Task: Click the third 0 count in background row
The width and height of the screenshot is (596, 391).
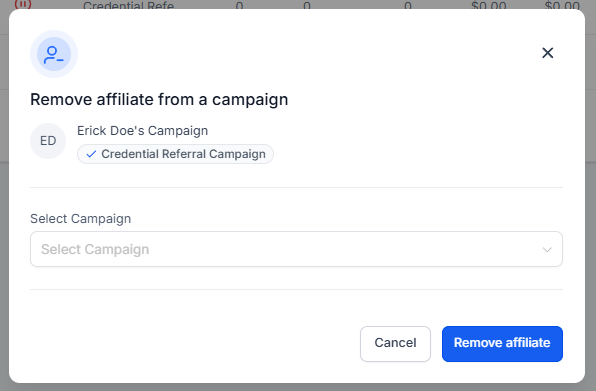Action: 408,5
